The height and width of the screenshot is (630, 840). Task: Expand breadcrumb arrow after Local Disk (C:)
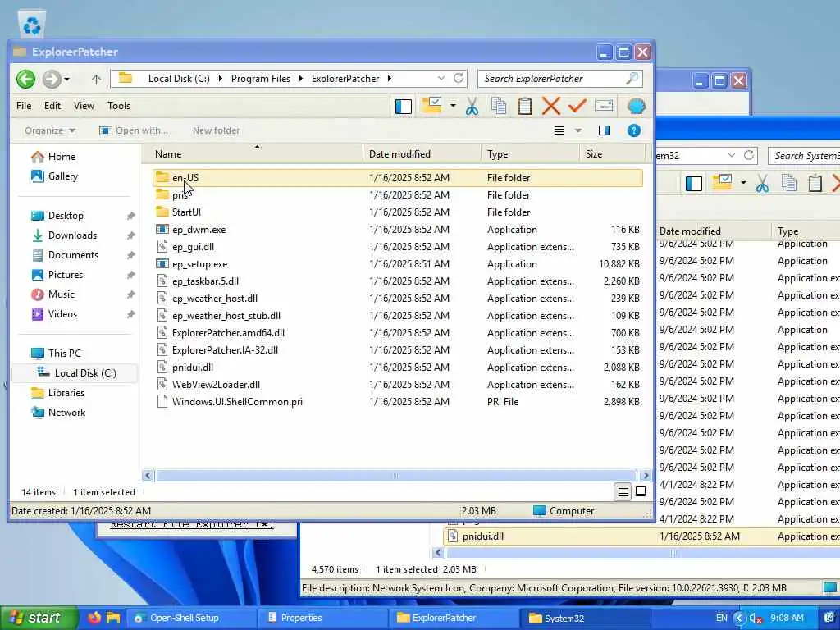(x=220, y=79)
